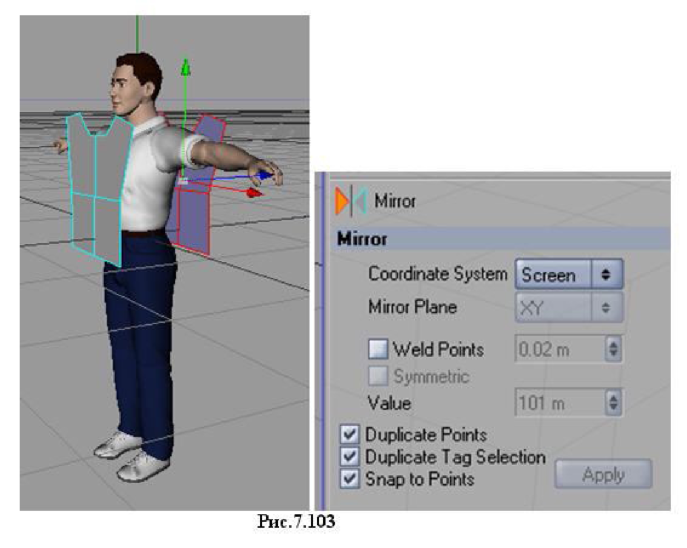The width and height of the screenshot is (687, 548).
Task: Click the Mirror tool icon
Action: click(x=351, y=202)
